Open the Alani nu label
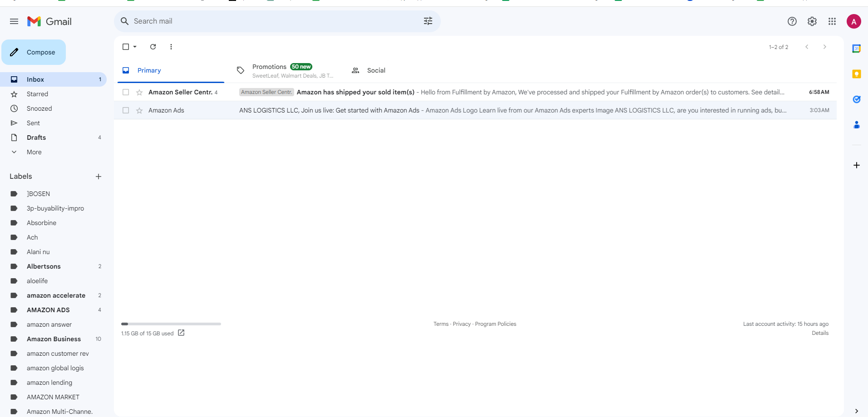This screenshot has width=868, height=417. point(53,252)
